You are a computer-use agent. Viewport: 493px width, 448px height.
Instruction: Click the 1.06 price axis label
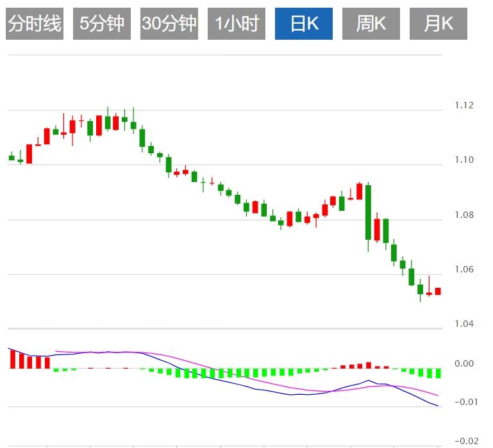pyautogui.click(x=464, y=269)
